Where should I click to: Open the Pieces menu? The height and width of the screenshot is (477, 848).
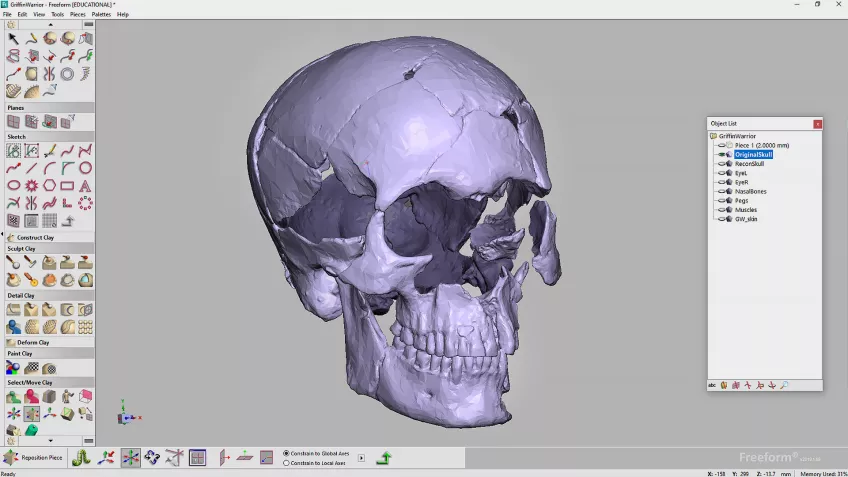click(77, 15)
